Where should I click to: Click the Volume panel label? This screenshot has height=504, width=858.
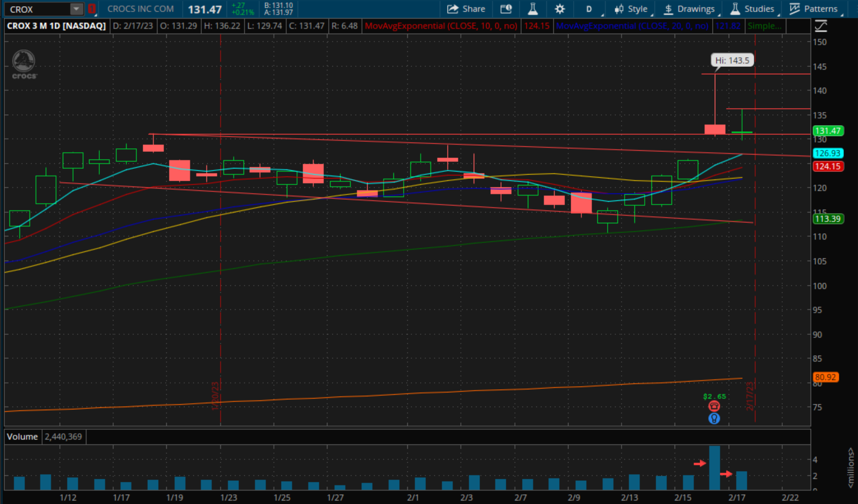coord(22,437)
